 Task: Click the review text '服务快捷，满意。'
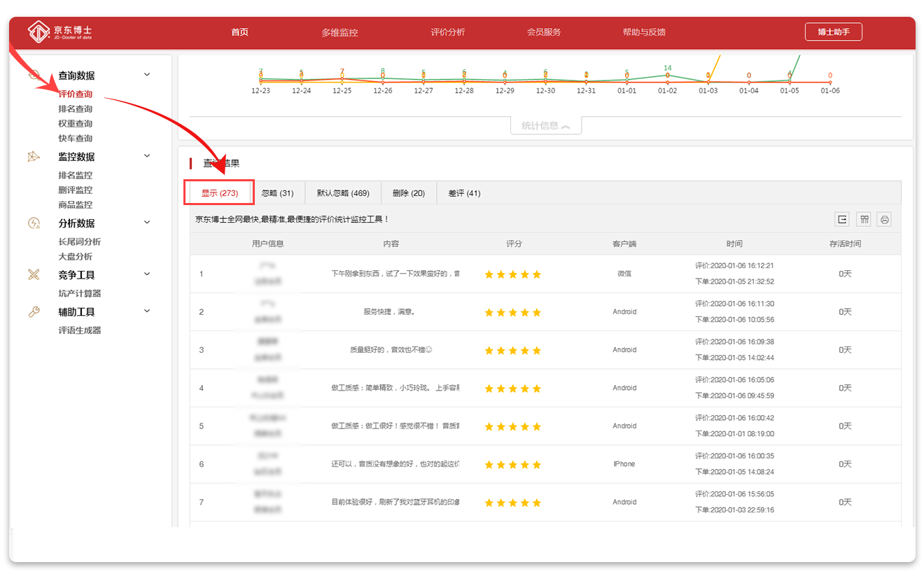point(389,312)
